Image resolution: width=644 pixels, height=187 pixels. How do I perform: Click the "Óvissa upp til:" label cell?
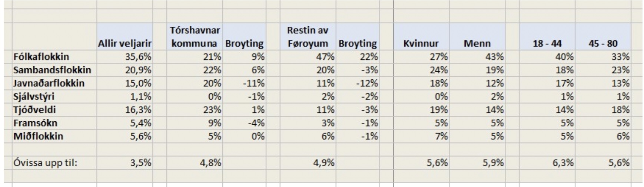[46, 163]
